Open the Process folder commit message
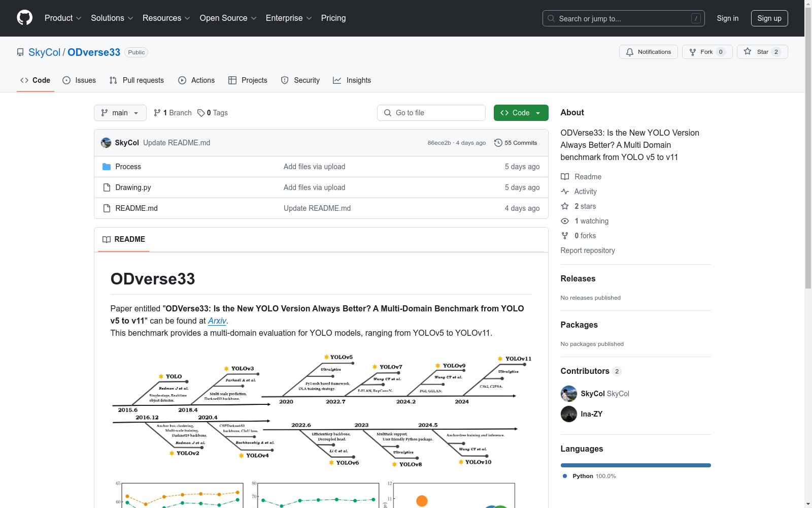 coord(314,167)
